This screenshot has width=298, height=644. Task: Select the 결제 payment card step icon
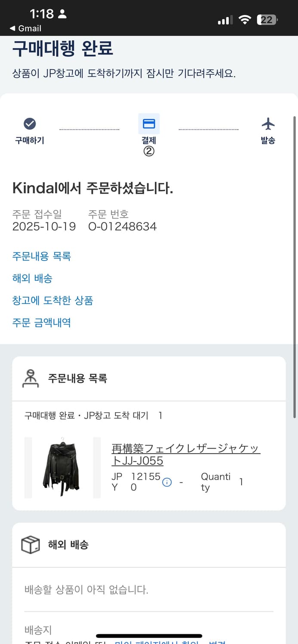149,123
